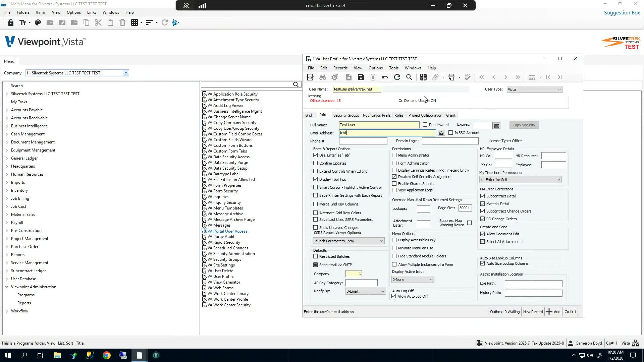The width and height of the screenshot is (644, 362).
Task: Click the grid view icon in main toolbar
Action: 135,23
